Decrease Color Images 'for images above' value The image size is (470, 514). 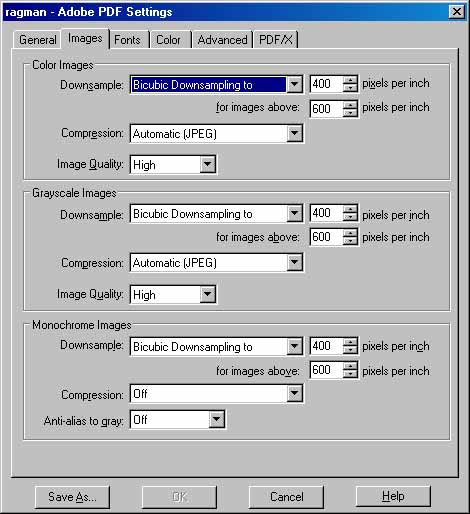coord(350,113)
